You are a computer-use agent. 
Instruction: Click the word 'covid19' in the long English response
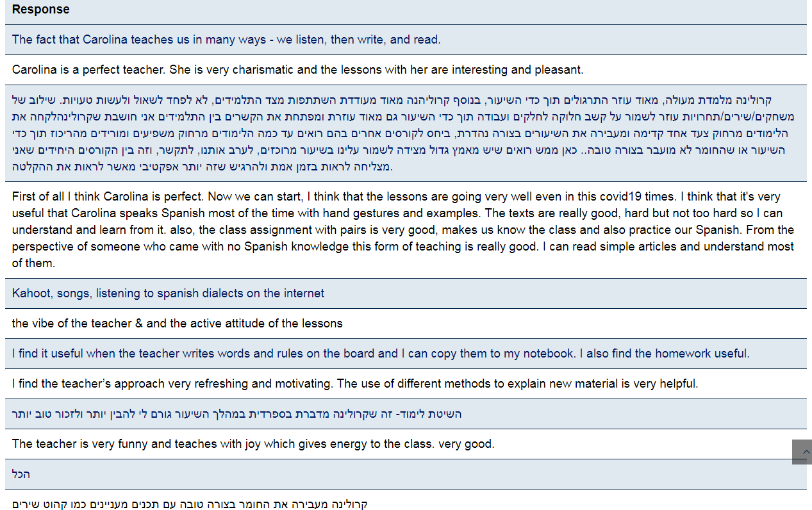pyautogui.click(x=621, y=197)
